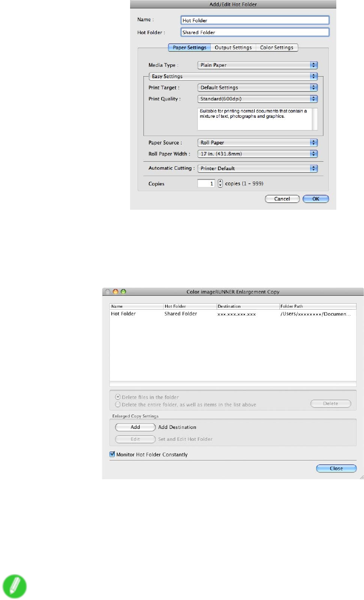Click the Hot Folder column header
Screen dimensions: 364x600
[x=190, y=306]
